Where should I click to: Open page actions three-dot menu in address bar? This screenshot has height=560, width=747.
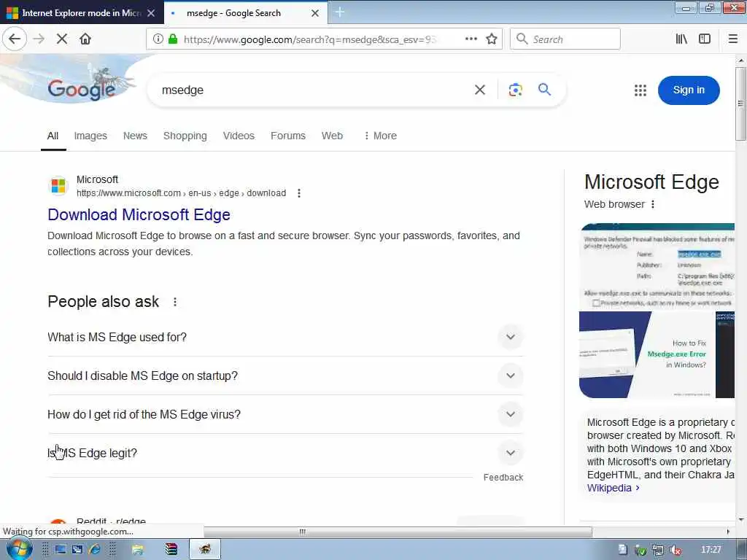tap(471, 39)
